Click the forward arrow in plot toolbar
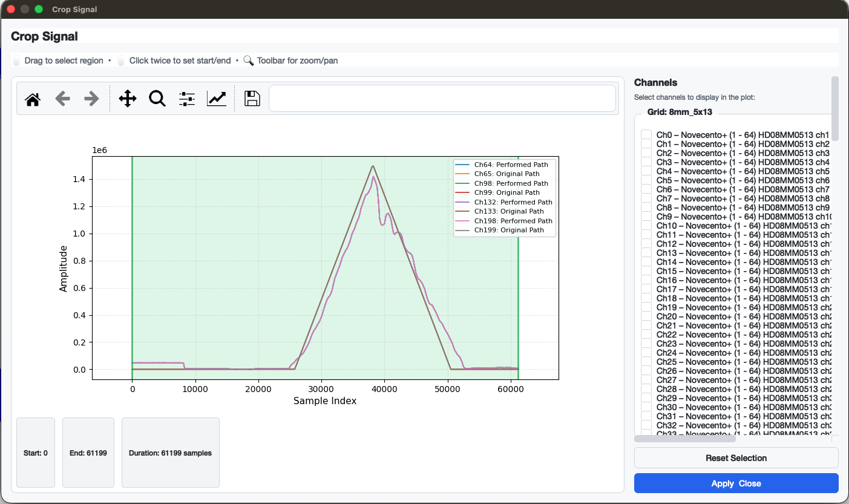Screen dimensions: 849x504 tap(91, 99)
